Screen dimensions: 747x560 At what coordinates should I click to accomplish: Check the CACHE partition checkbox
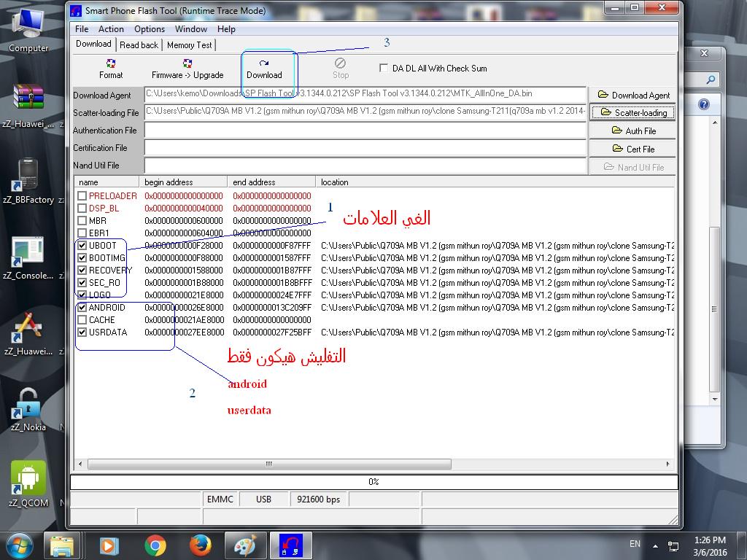tap(82, 319)
